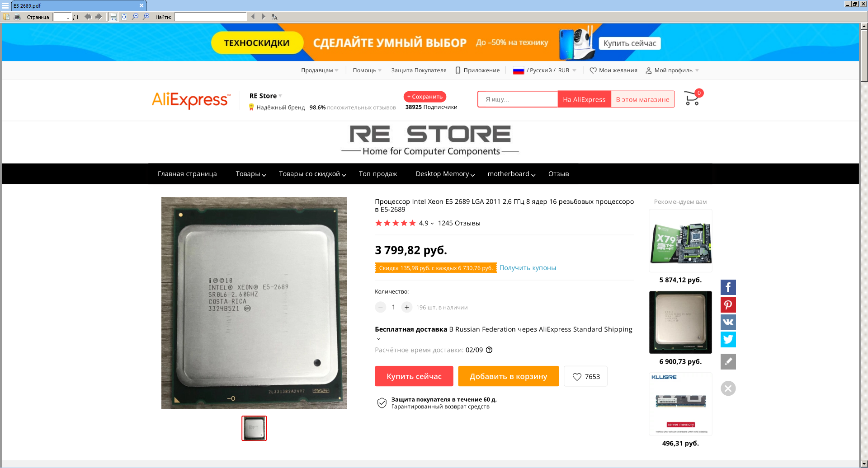The width and height of the screenshot is (868, 468).
Task: Click the Купить сейчас red button
Action: [414, 376]
